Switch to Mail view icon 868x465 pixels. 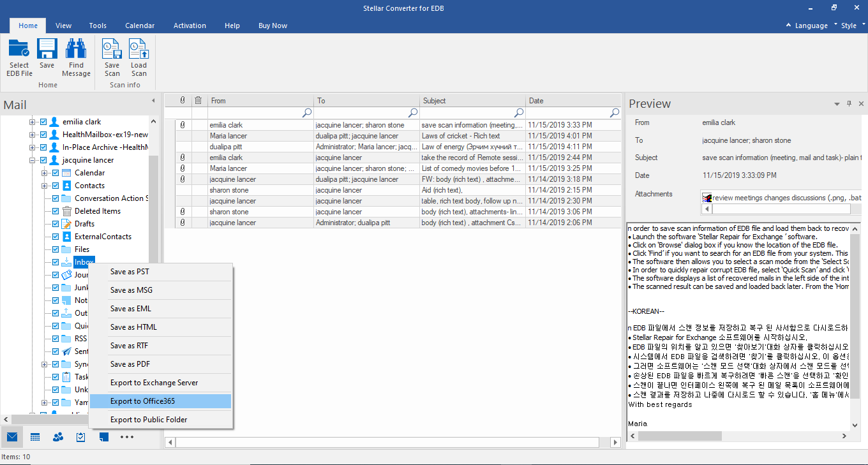[11, 437]
